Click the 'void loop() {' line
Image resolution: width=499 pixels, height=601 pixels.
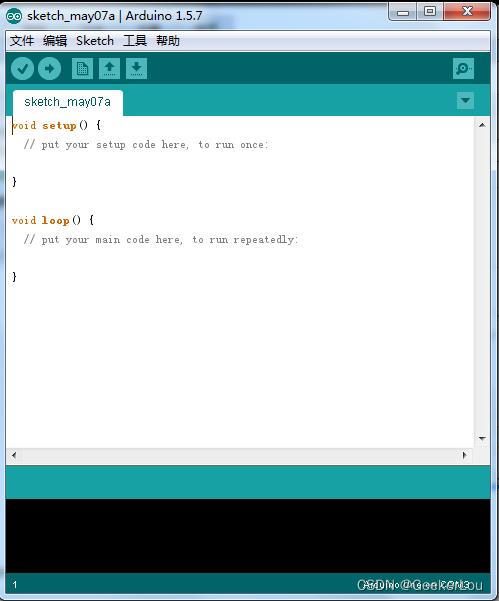tap(53, 220)
